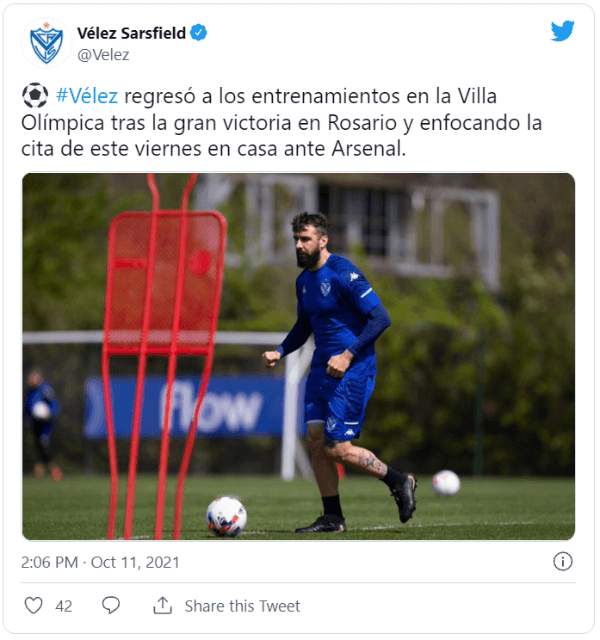Open the #Vélez hashtag link

[87, 96]
